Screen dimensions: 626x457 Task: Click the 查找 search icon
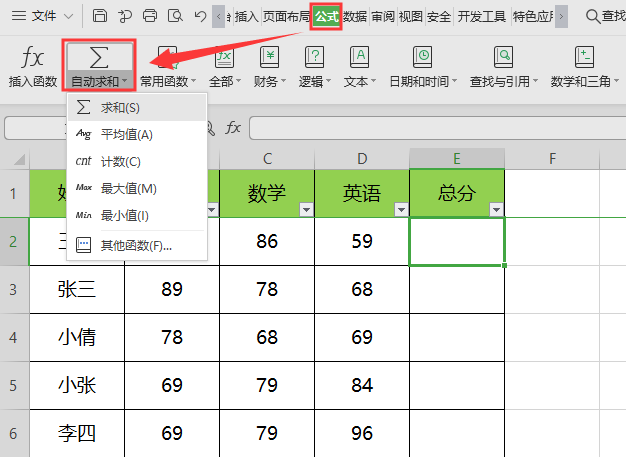pos(593,16)
